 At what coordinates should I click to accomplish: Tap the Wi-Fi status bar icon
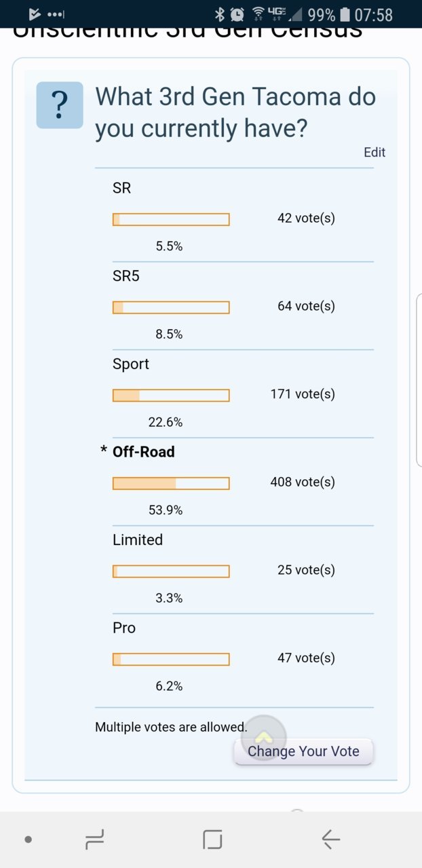[x=258, y=14]
